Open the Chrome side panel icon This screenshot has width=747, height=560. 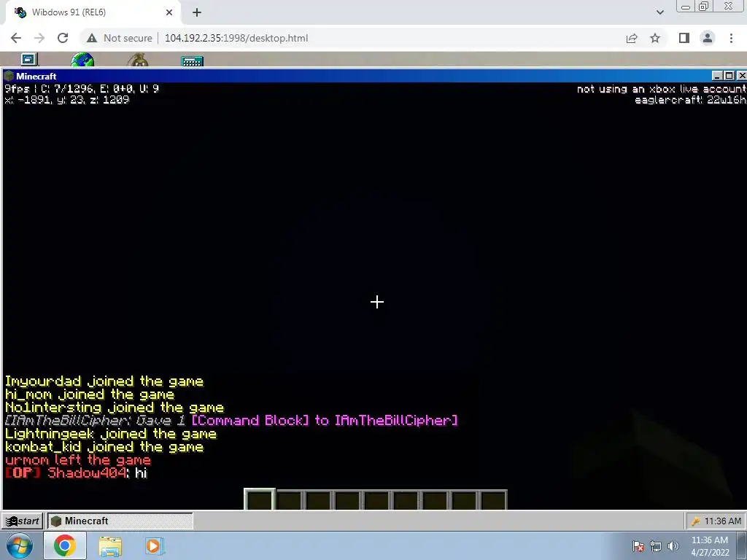click(684, 38)
